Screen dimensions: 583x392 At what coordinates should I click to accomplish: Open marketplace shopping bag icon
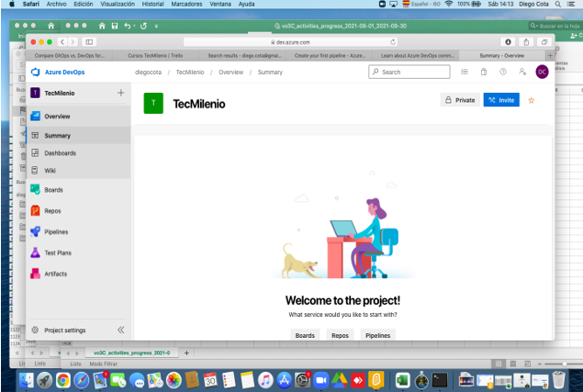(x=483, y=72)
